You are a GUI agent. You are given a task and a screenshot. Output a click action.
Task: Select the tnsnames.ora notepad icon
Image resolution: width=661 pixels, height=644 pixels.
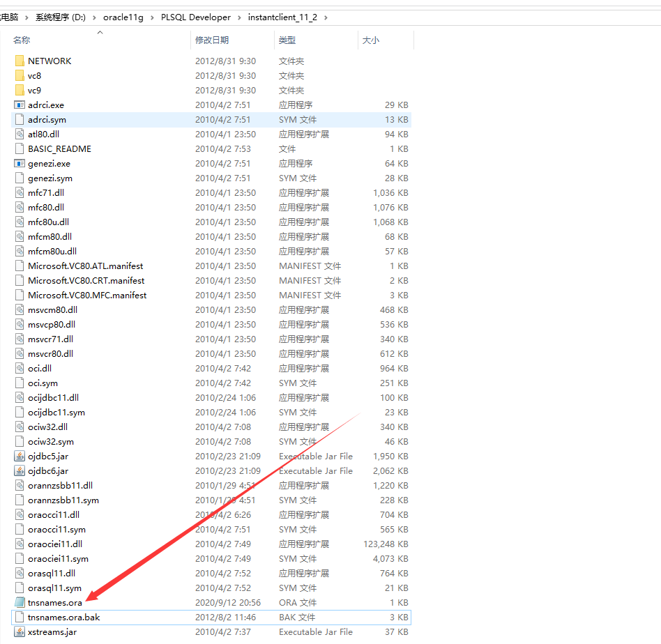tap(20, 603)
